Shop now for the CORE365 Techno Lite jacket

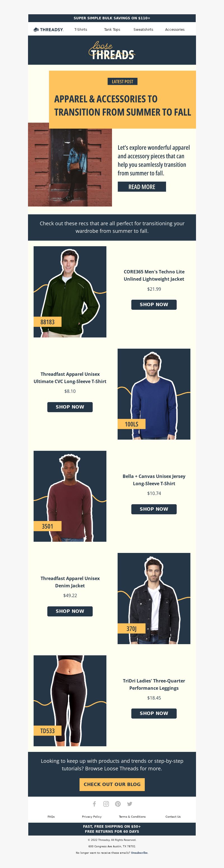coord(154,305)
